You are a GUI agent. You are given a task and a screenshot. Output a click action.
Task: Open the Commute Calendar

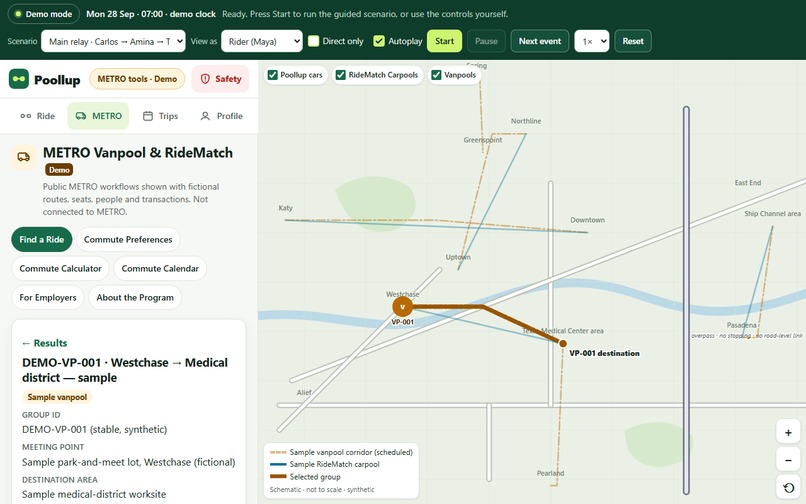pos(160,268)
